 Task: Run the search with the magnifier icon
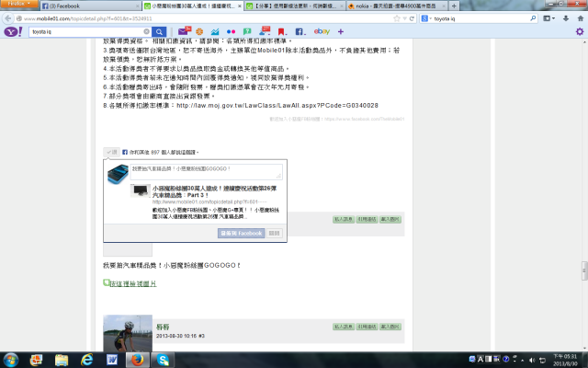pyautogui.click(x=533, y=18)
